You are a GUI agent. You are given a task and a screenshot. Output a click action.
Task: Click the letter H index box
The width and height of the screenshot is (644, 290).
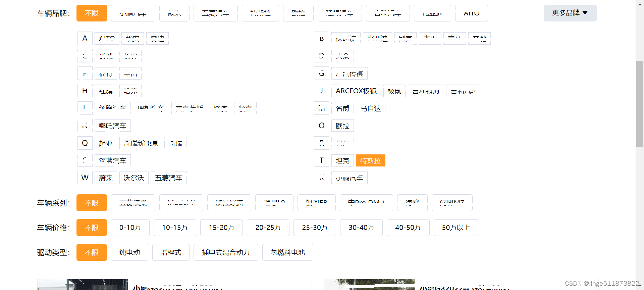(x=85, y=91)
